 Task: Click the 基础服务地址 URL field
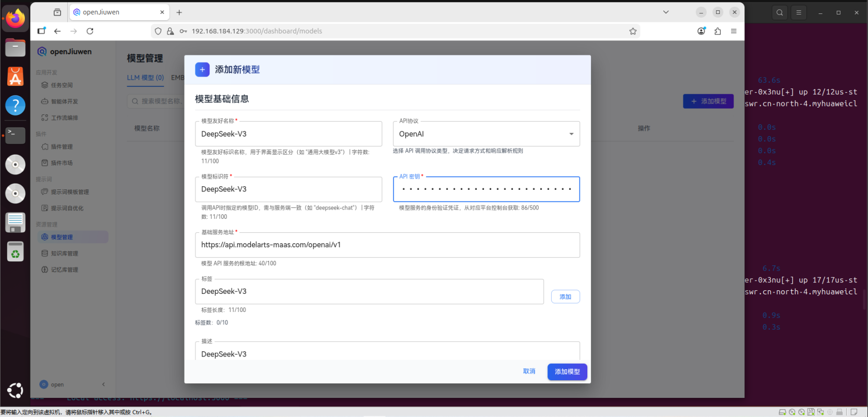(x=387, y=245)
